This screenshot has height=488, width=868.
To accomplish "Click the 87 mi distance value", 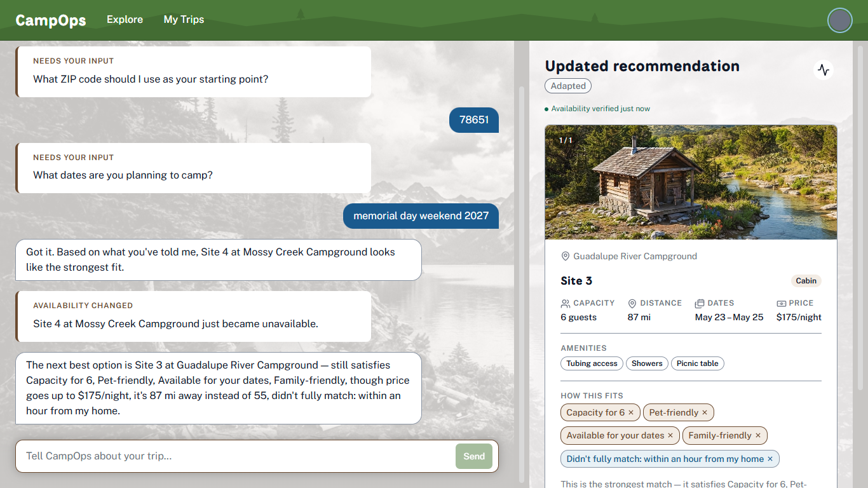I will pyautogui.click(x=639, y=317).
